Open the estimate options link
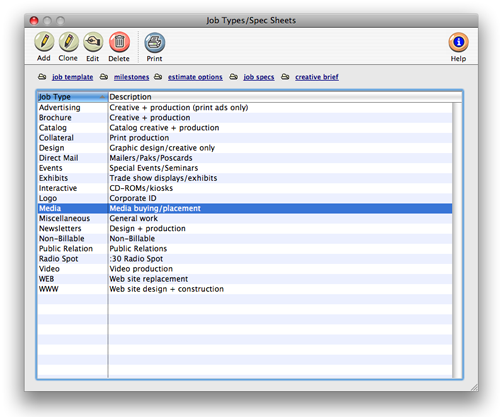The width and height of the screenshot is (500, 417). (195, 77)
